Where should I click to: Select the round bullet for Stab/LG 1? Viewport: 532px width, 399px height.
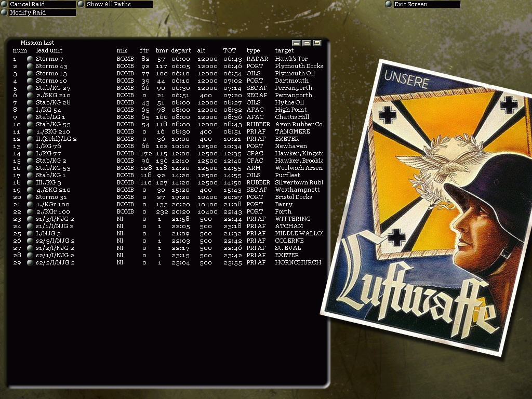[30, 117]
